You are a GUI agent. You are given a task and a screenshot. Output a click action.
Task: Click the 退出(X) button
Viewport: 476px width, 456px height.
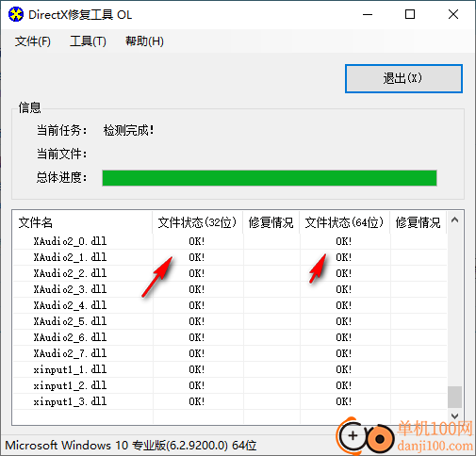403,78
